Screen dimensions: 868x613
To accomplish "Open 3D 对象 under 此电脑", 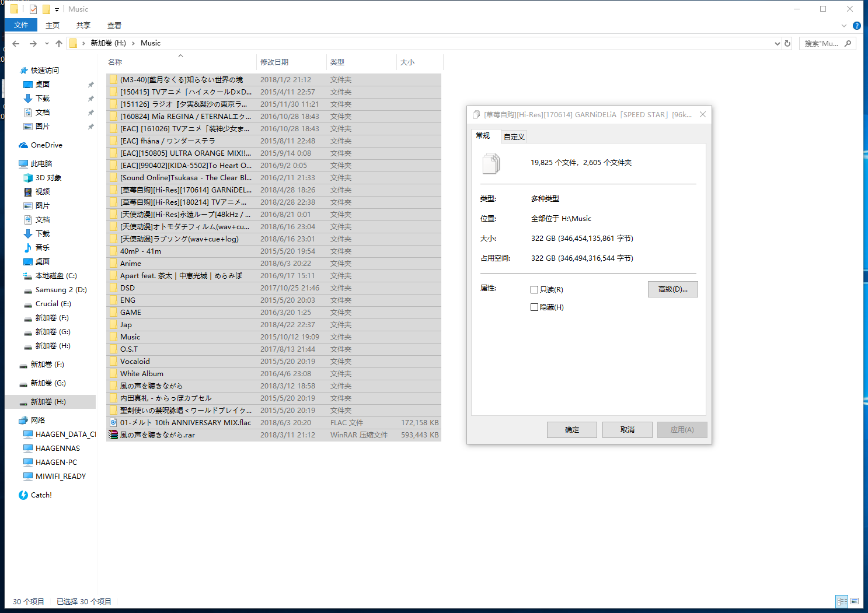I will [x=48, y=177].
